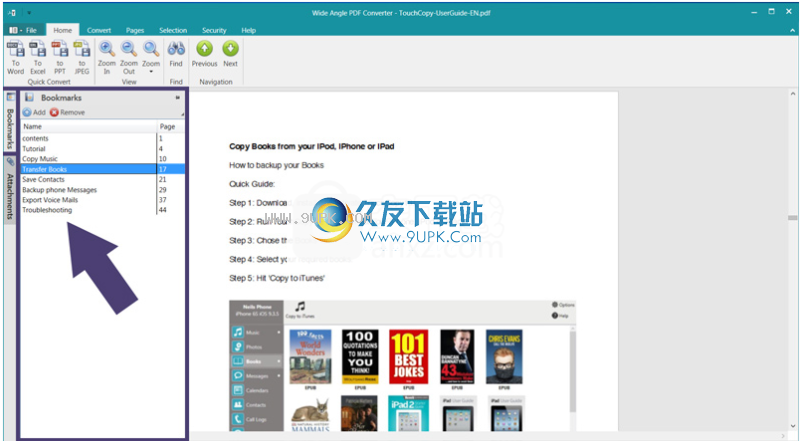Pin the Bookmarks panel
Image resolution: width=801 pixels, height=441 pixels.
178,98
